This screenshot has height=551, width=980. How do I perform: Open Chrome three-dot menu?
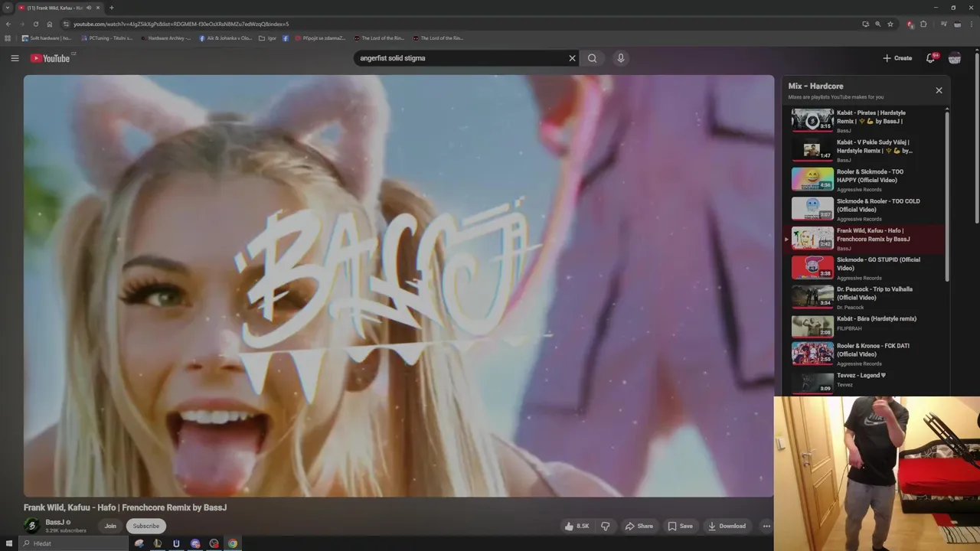click(971, 24)
